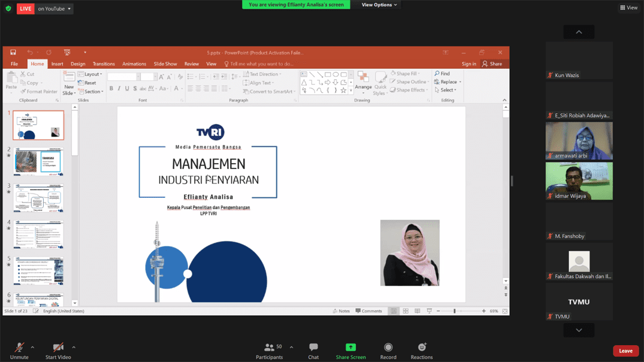
Task: Switch to Reading View
Action: click(x=418, y=311)
